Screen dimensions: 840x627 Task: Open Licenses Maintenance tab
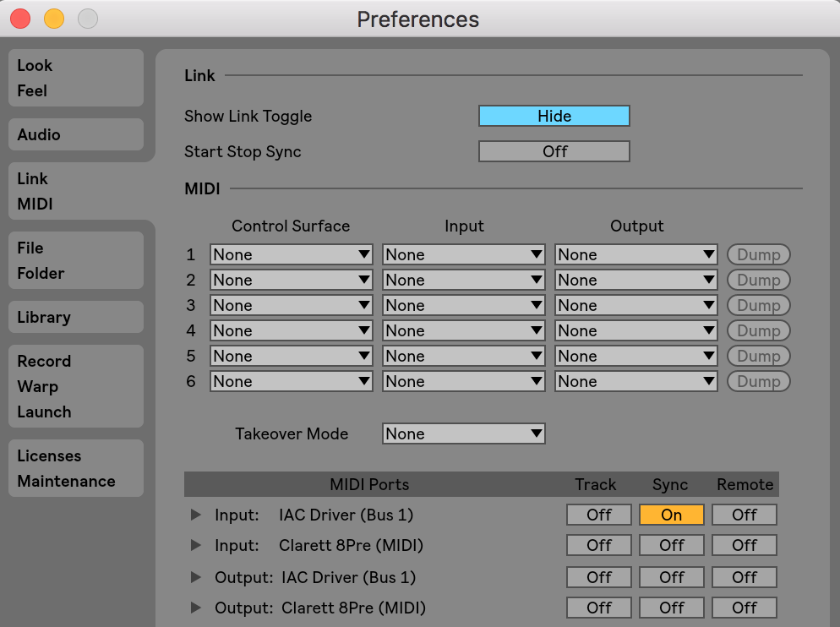pyautogui.click(x=76, y=468)
